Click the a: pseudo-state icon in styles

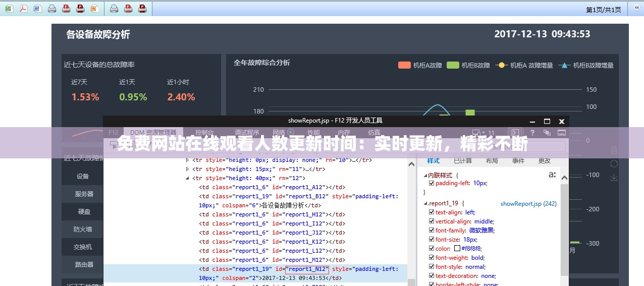pos(552,175)
